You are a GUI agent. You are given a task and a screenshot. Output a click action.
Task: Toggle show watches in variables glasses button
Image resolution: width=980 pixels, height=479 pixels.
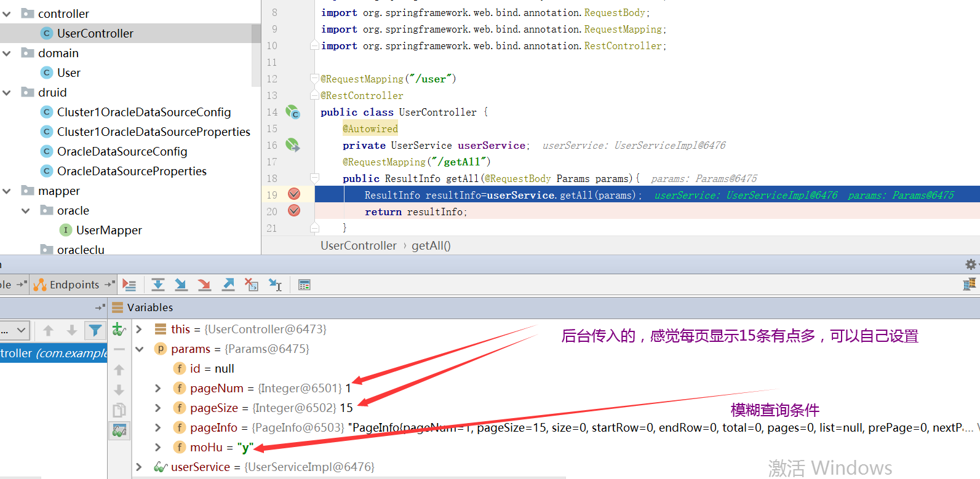click(x=119, y=430)
